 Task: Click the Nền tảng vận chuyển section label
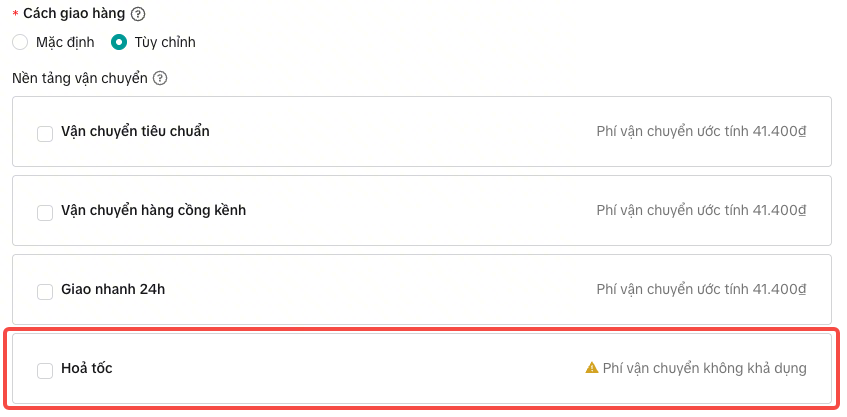coord(80,78)
